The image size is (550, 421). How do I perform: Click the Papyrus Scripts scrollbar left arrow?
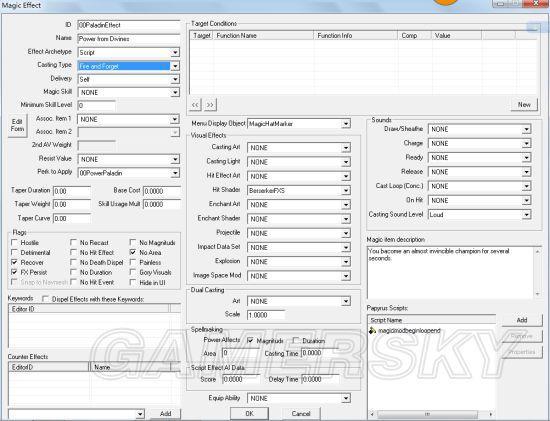(x=372, y=414)
